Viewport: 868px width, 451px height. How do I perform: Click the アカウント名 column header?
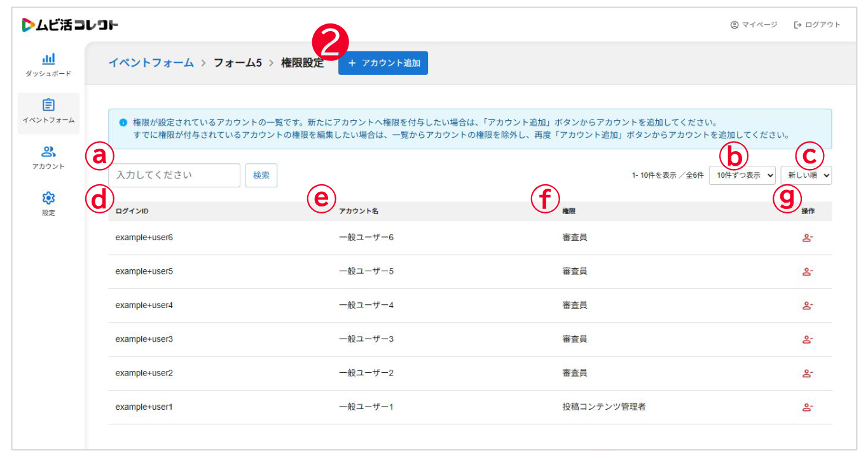[359, 211]
